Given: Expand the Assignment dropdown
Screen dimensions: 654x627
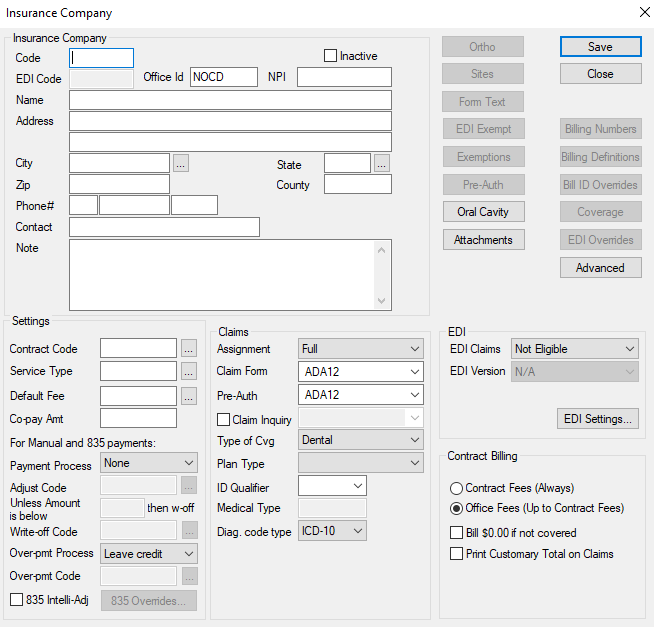Looking at the screenshot, I should [x=361, y=349].
